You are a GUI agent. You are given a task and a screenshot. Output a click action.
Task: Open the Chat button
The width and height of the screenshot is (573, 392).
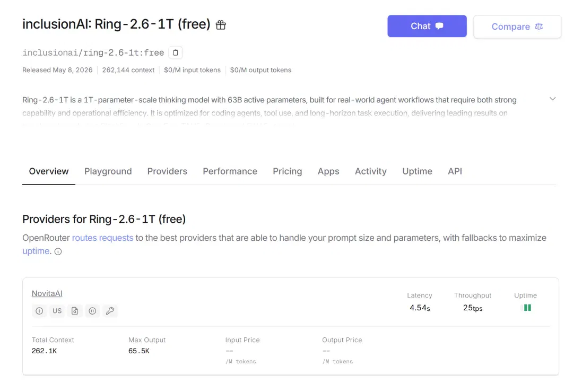[x=427, y=27]
